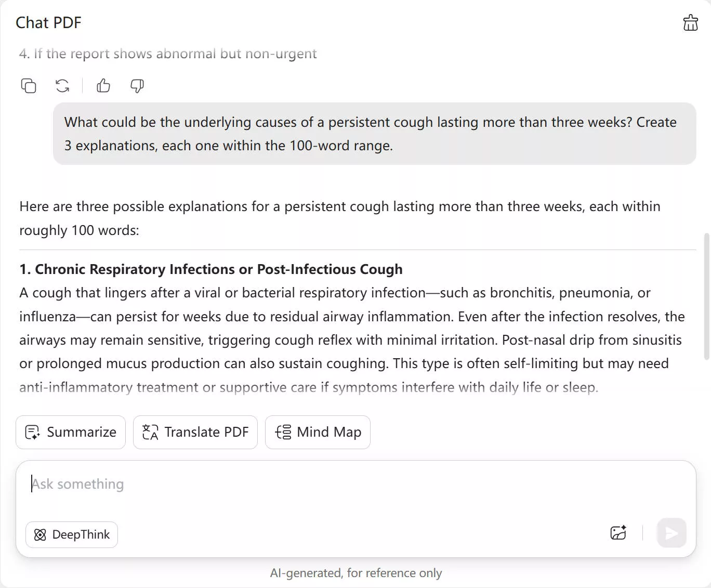Click the Summarize button
711x588 pixels.
pos(71,432)
